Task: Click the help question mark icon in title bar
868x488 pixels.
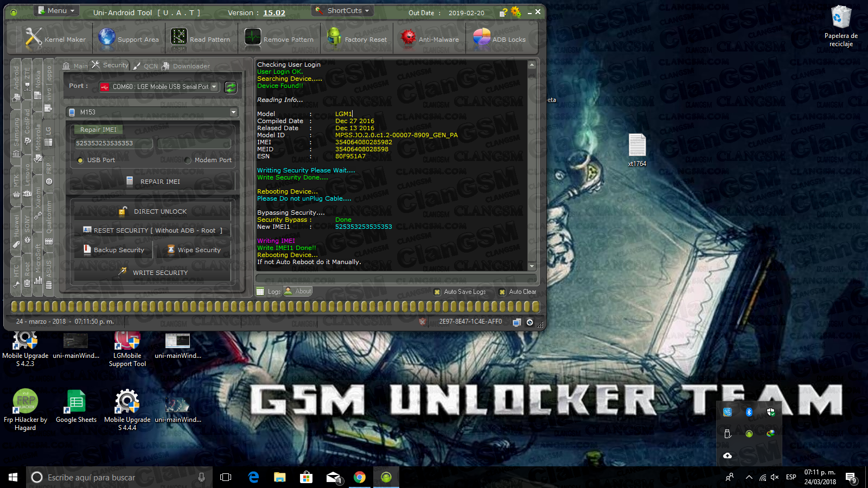Action: point(504,12)
